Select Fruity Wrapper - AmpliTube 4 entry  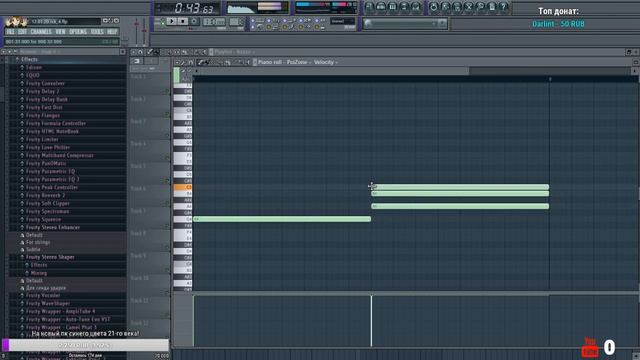pos(60,311)
